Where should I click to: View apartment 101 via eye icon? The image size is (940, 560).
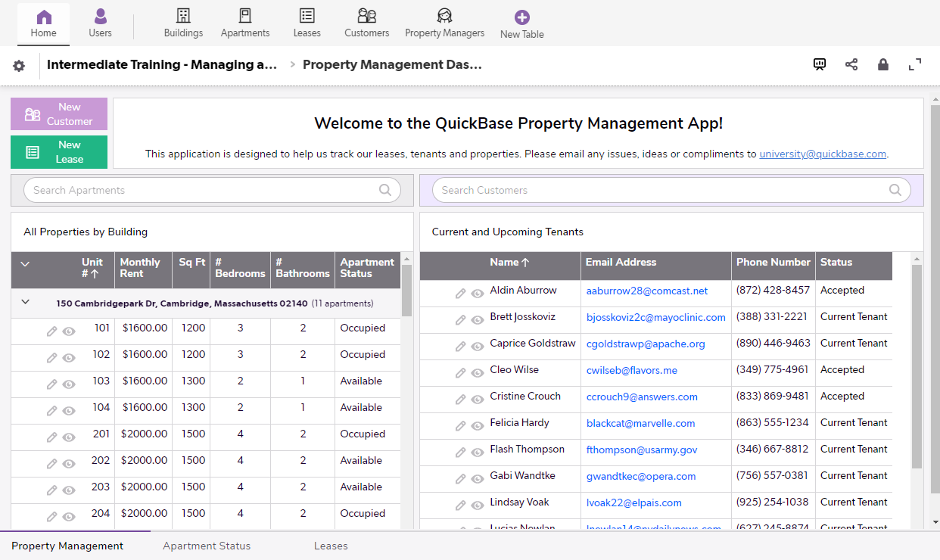pyautogui.click(x=69, y=331)
